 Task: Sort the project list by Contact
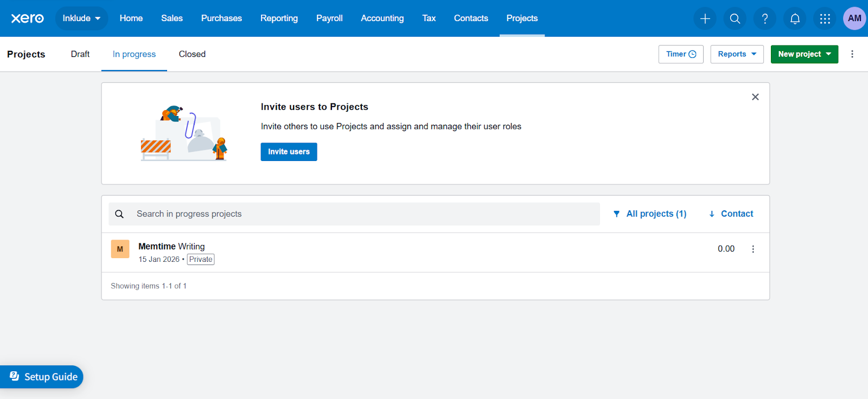731,214
